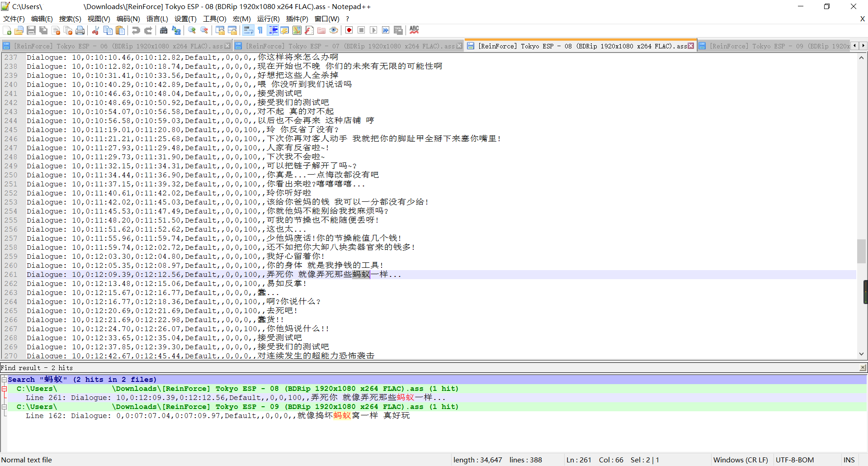Click the UTF-8-BOM encoding status field

(794, 460)
